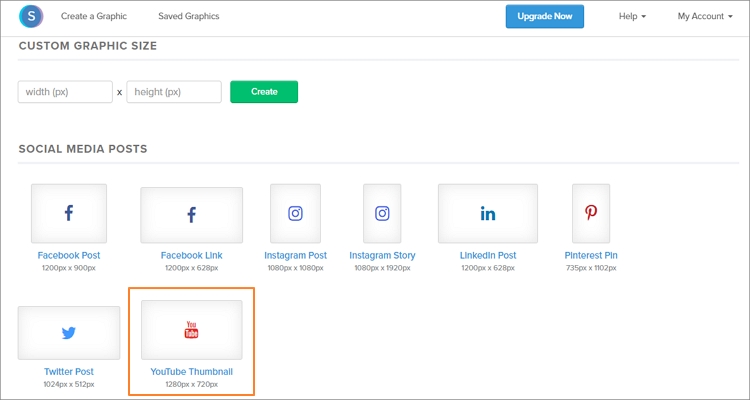750x400 pixels.
Task: Open the My Account dropdown
Action: tap(705, 16)
